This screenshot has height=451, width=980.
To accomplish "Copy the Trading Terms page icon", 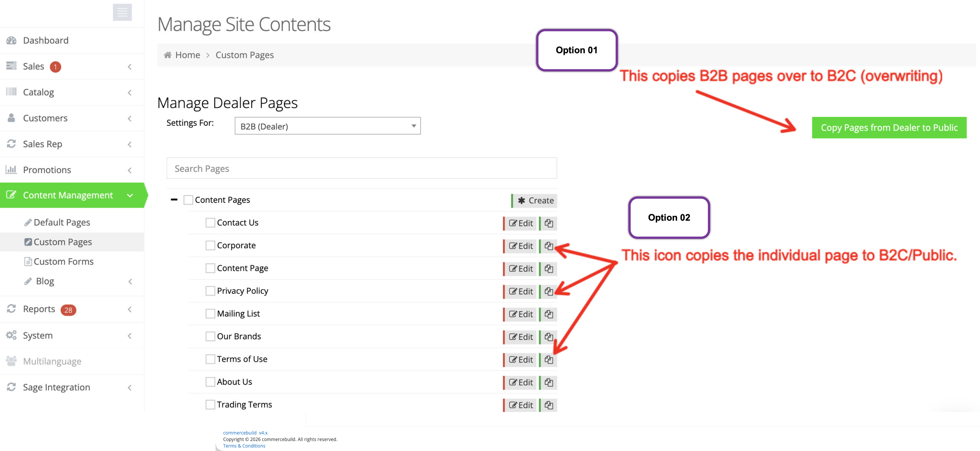I will (x=549, y=405).
